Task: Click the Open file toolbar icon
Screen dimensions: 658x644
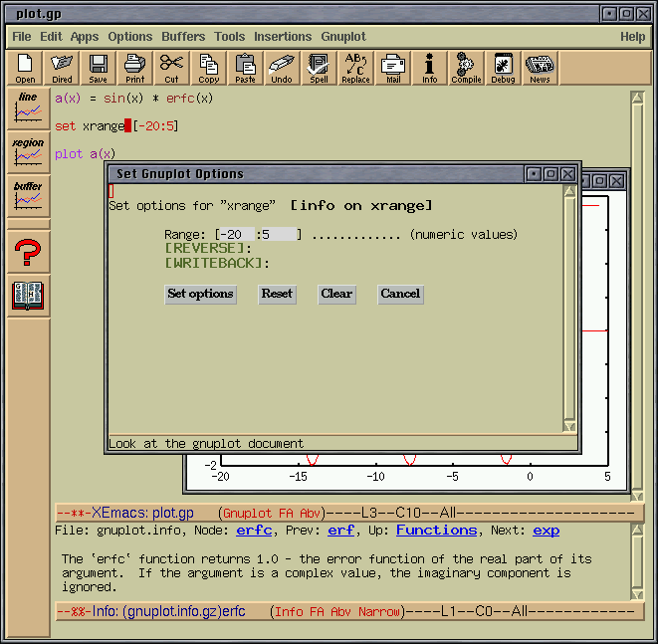Action: (x=25, y=68)
